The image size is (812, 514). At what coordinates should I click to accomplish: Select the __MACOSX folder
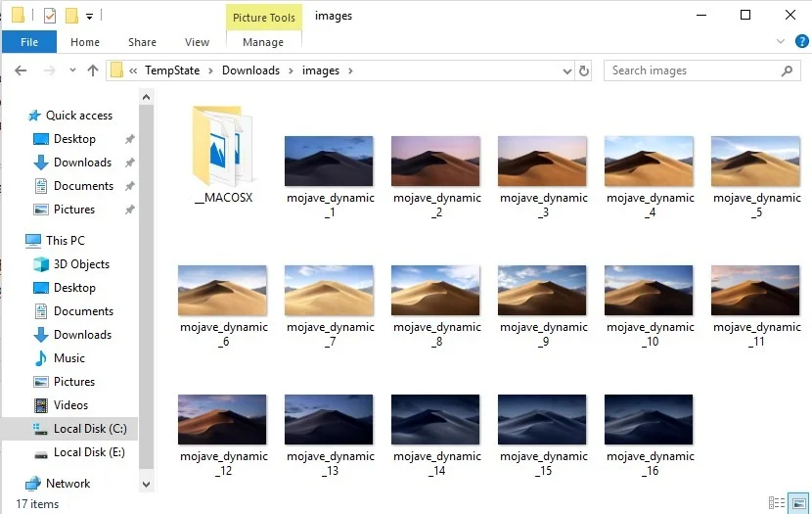tap(223, 154)
